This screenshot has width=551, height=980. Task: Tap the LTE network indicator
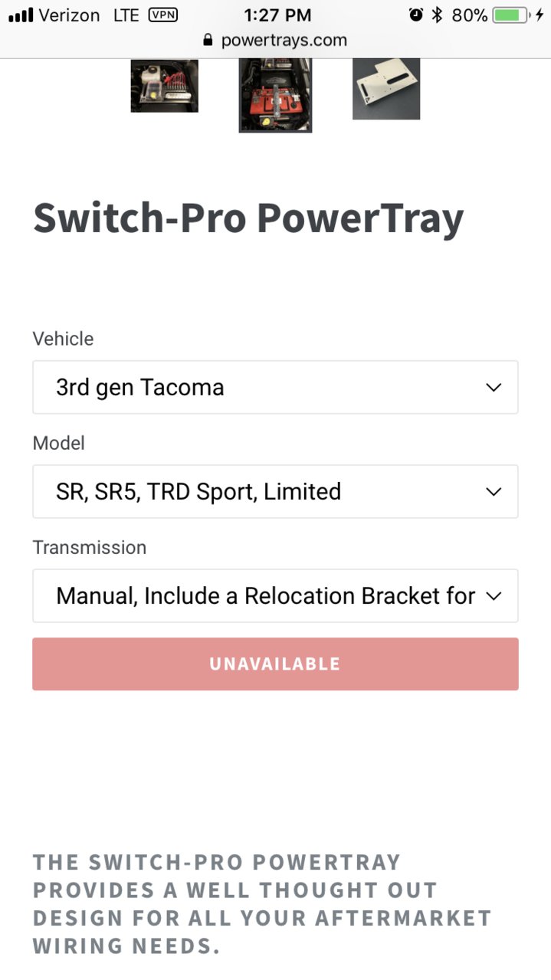tap(126, 15)
